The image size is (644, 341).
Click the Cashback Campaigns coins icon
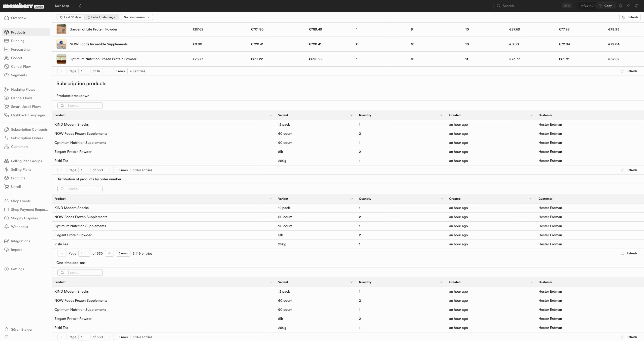click(x=7, y=115)
